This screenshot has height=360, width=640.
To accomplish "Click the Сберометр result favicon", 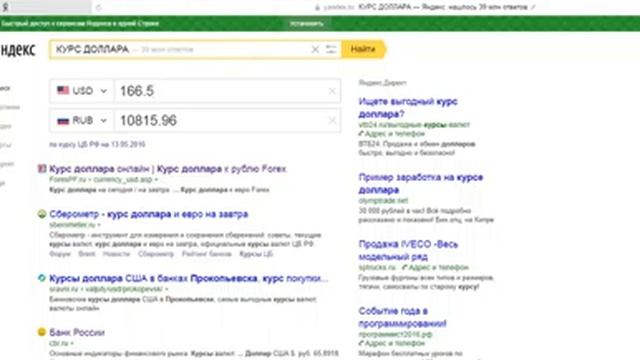I will [x=42, y=214].
